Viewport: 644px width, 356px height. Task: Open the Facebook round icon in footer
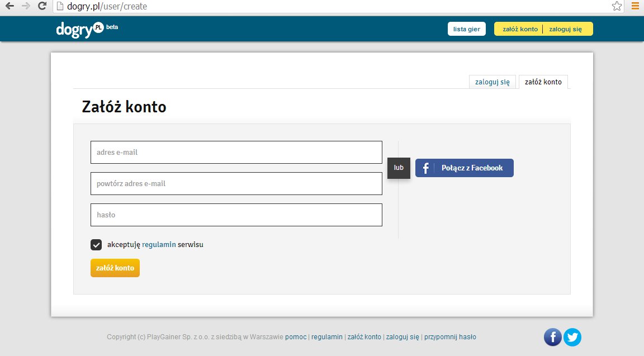(x=553, y=337)
